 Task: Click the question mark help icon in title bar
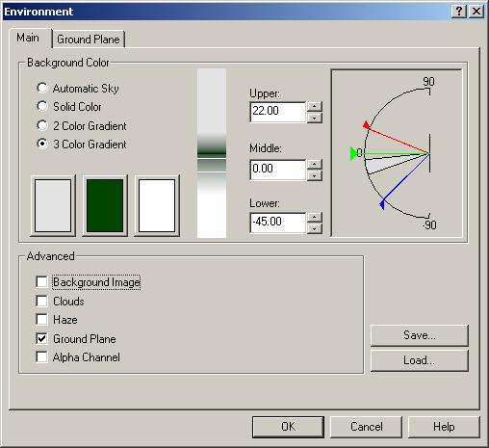(x=459, y=12)
